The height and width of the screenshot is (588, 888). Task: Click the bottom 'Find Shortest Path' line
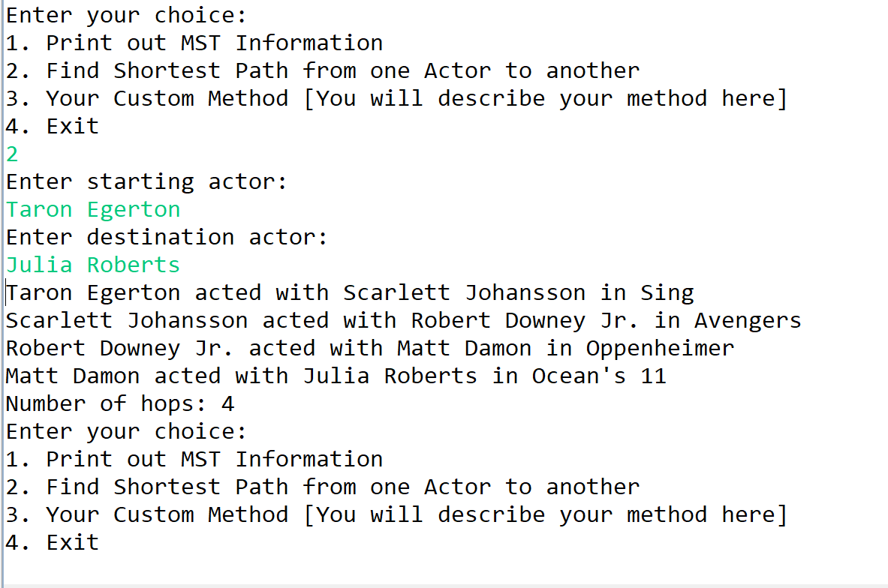click(323, 487)
